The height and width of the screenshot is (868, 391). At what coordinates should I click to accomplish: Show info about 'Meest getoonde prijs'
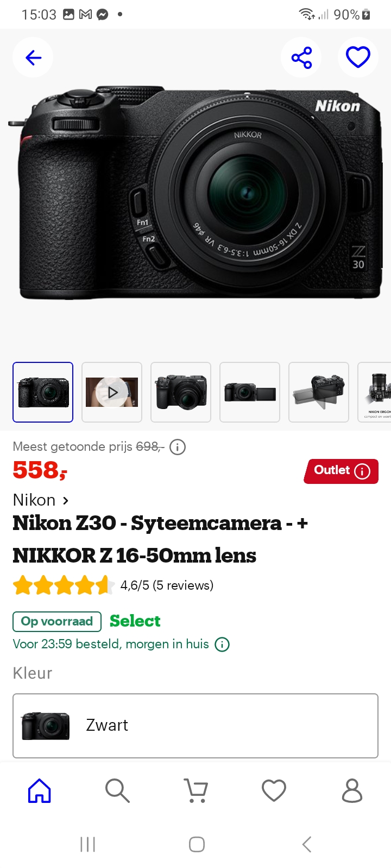[x=176, y=447]
